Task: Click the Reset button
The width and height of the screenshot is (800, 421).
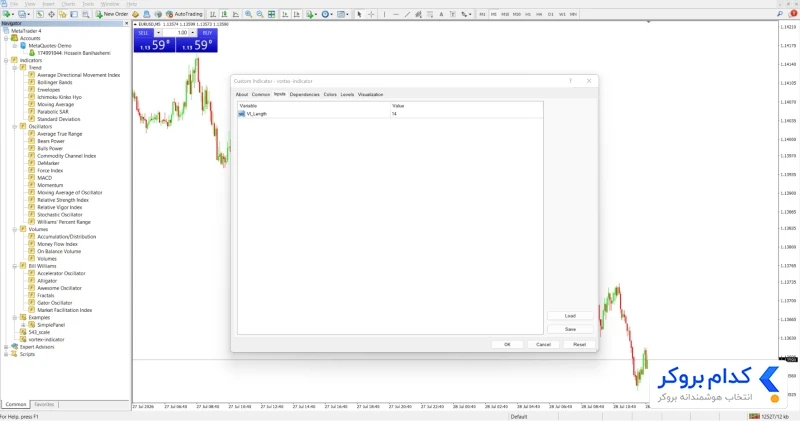Action: 580,344
